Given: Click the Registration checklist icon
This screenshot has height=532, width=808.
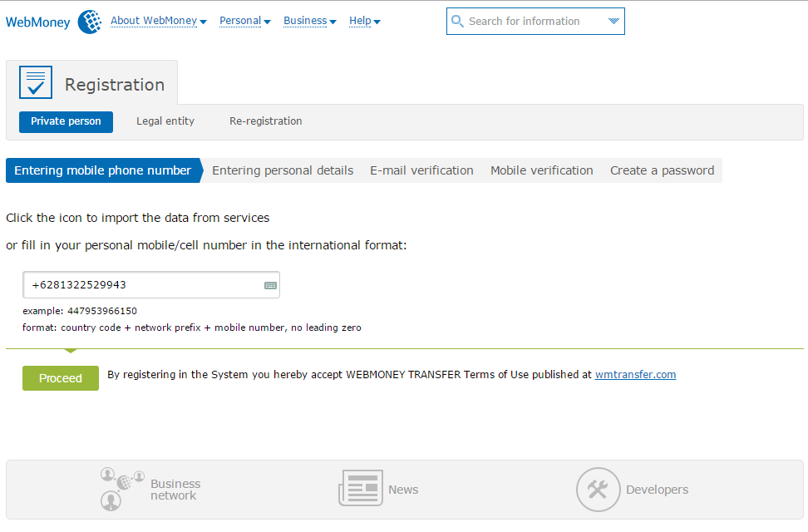Looking at the screenshot, I should coord(36,83).
